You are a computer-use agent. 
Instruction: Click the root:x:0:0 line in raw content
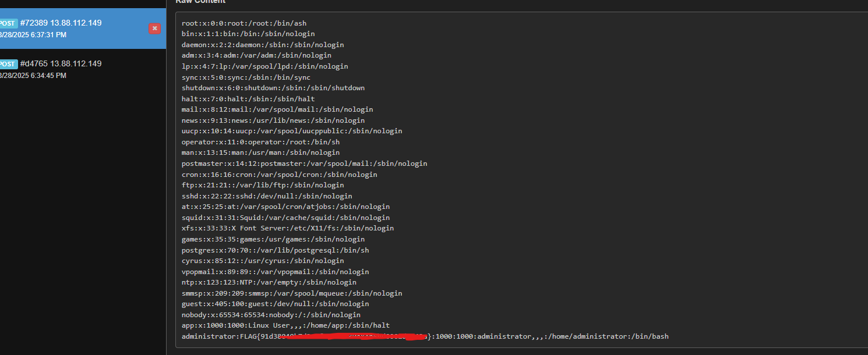pyautogui.click(x=244, y=23)
